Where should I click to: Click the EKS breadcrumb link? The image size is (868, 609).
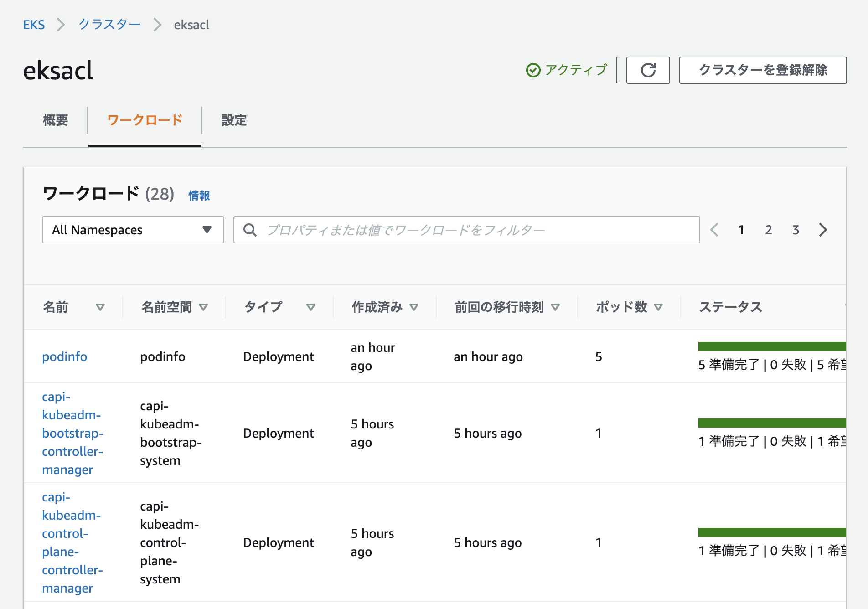(34, 25)
